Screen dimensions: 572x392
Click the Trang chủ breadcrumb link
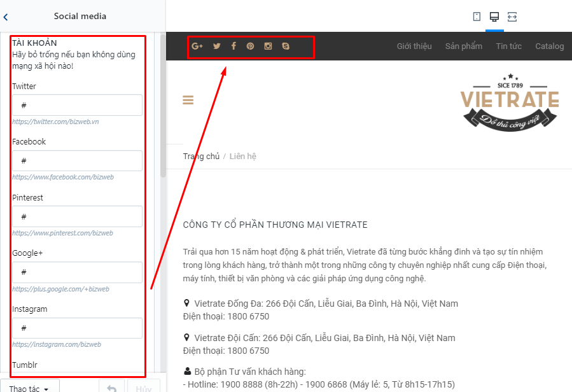tap(201, 156)
